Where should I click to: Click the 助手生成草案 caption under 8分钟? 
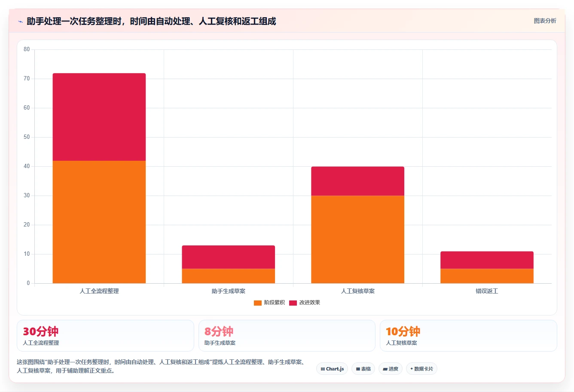tap(220, 343)
